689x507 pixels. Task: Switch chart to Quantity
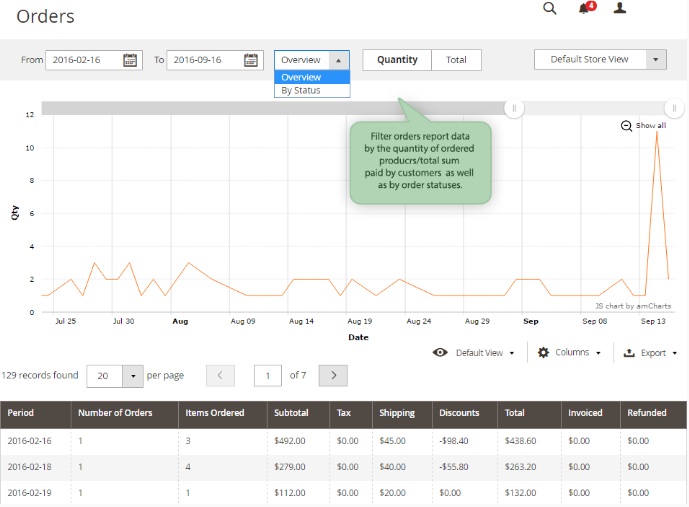(x=397, y=60)
